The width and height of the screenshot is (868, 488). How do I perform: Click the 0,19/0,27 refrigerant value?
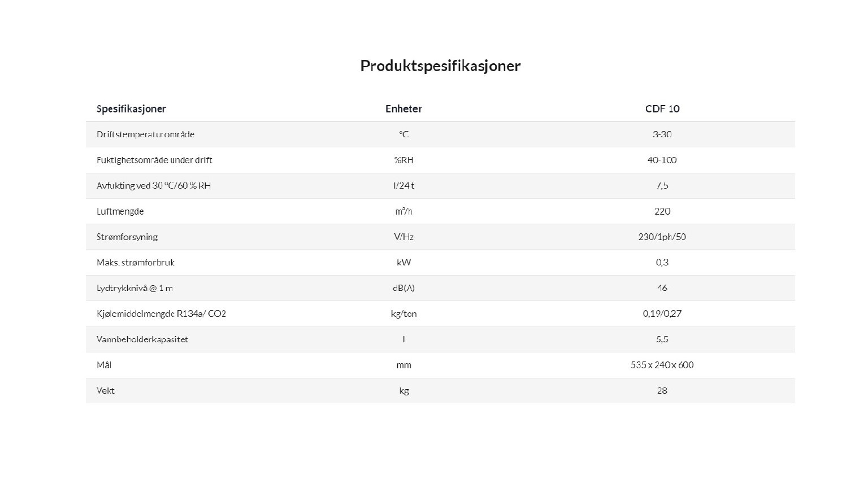pos(662,313)
